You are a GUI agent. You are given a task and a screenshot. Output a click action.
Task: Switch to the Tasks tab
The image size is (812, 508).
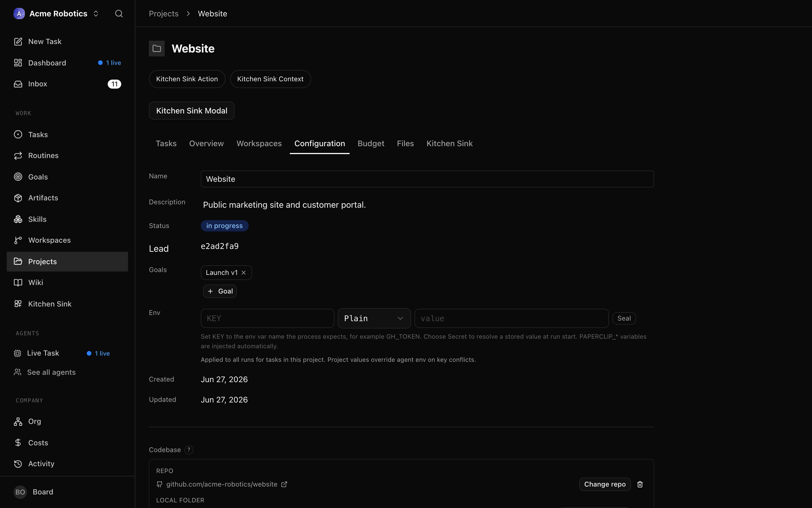click(166, 143)
